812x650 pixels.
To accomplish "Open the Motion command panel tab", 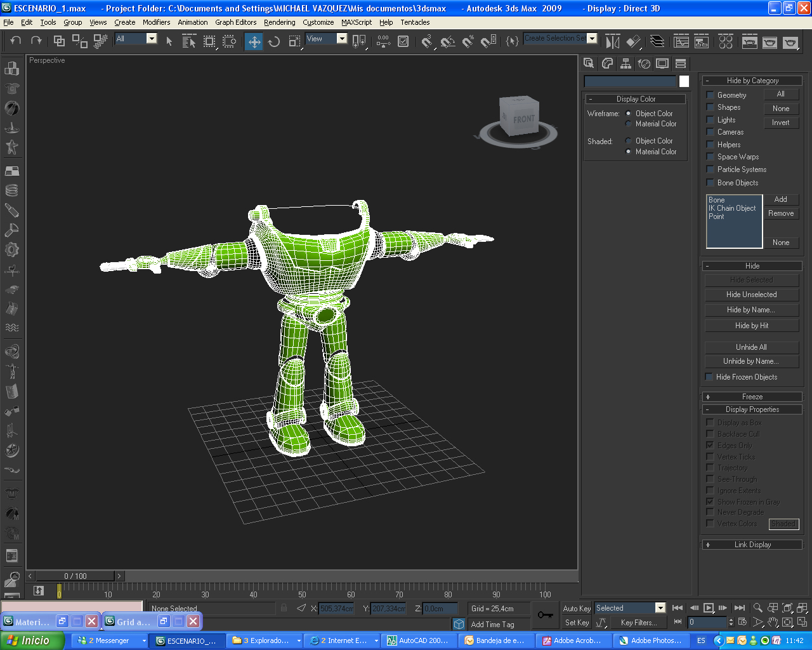I will pos(644,63).
